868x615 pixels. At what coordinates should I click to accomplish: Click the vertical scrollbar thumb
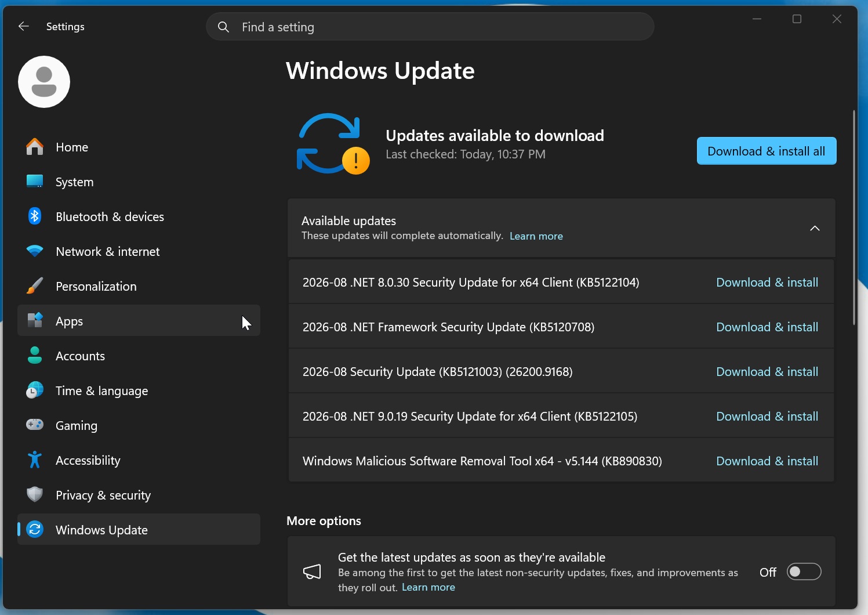(854, 217)
